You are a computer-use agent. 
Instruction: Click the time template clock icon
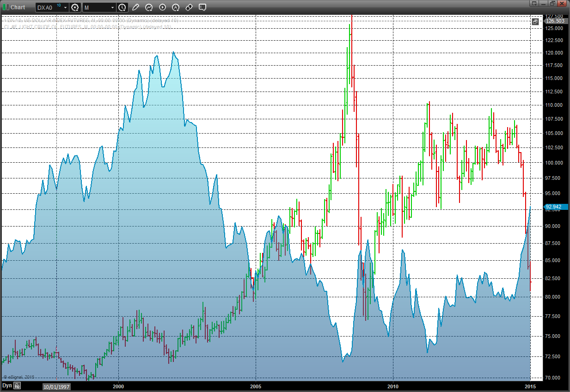click(x=122, y=7)
